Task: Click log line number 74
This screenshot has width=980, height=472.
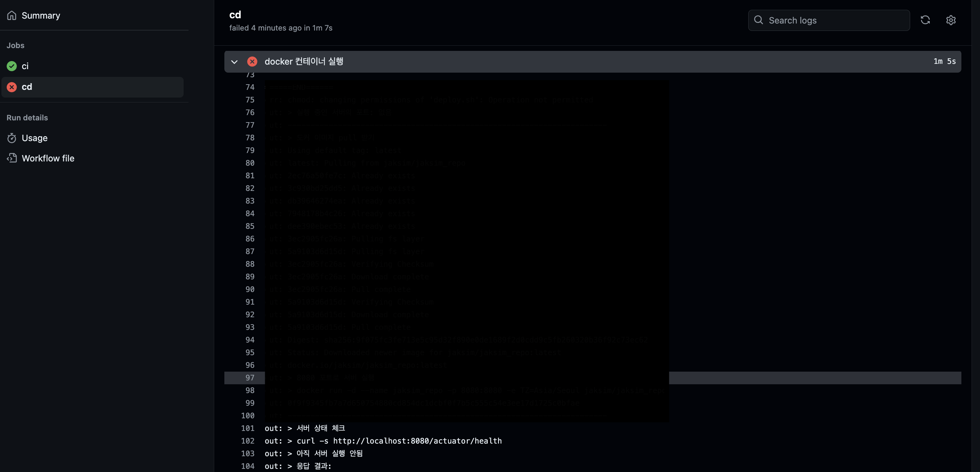Action: 250,87
